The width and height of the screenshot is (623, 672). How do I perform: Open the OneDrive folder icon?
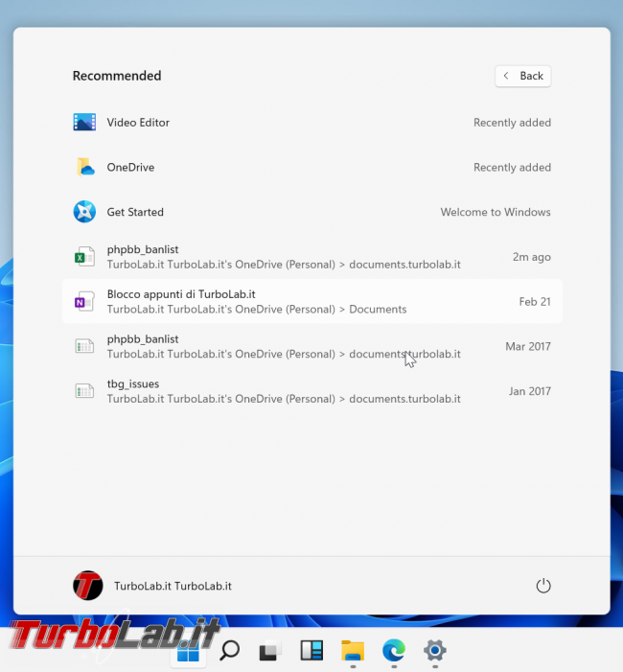point(85,167)
